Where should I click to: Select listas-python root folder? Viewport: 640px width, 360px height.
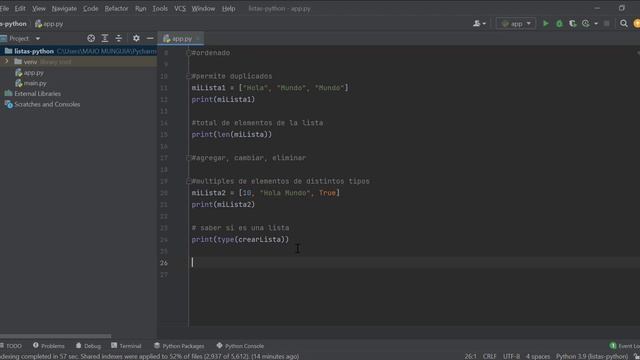tap(34, 51)
